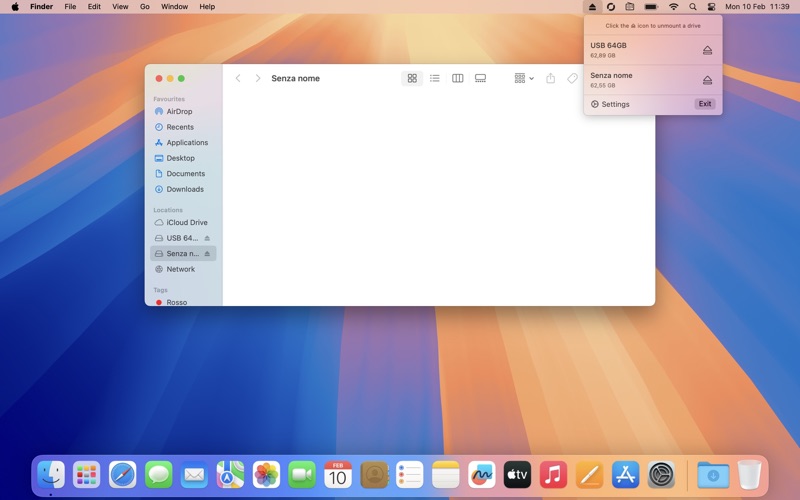Go back in Finder navigation
Image resolution: width=800 pixels, height=500 pixels.
tap(238, 78)
